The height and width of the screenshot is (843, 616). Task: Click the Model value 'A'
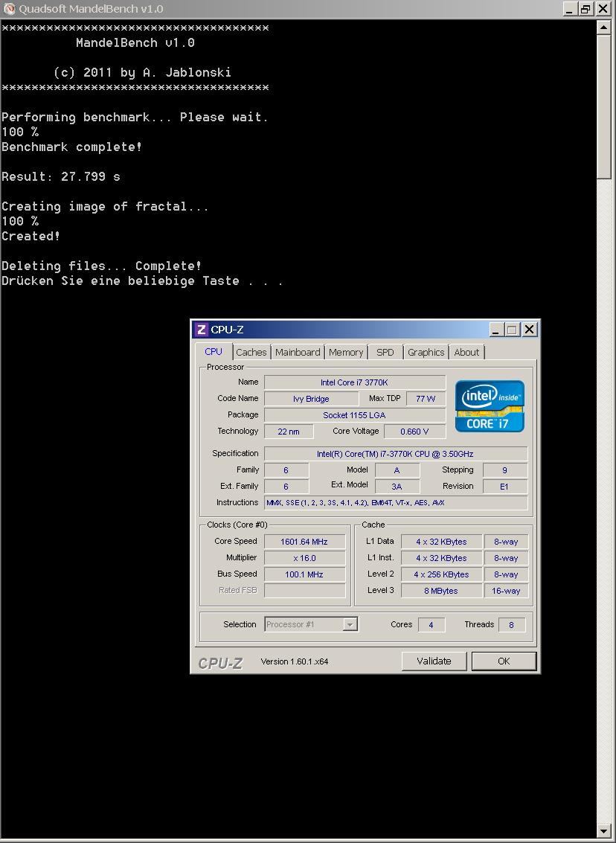click(397, 470)
